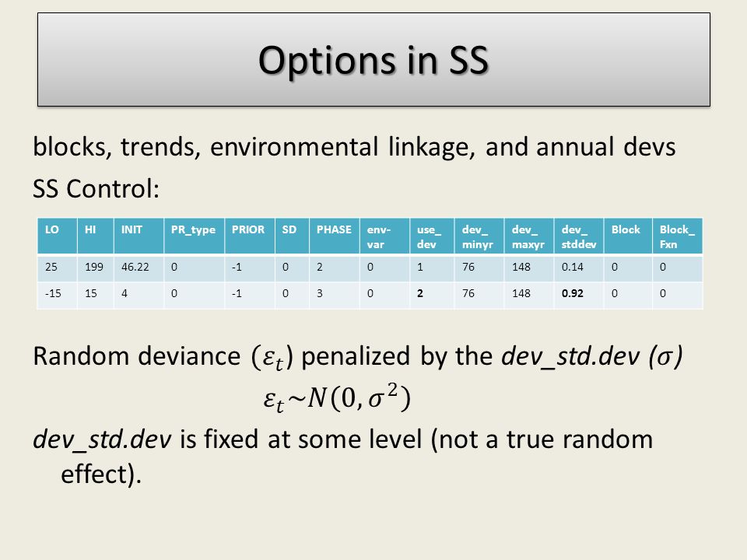Click the 'blocks, trends, environmental linkage' line
This screenshot has width=747, height=560.
pyautogui.click(x=354, y=147)
